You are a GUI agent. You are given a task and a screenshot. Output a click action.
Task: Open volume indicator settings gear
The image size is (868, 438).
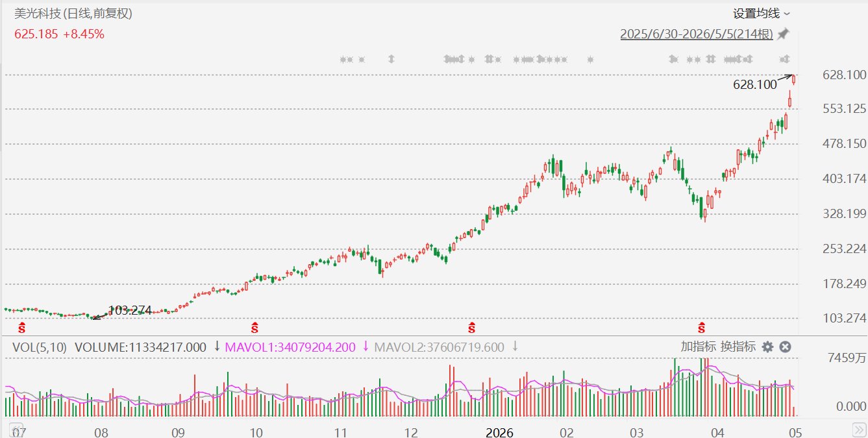767,347
